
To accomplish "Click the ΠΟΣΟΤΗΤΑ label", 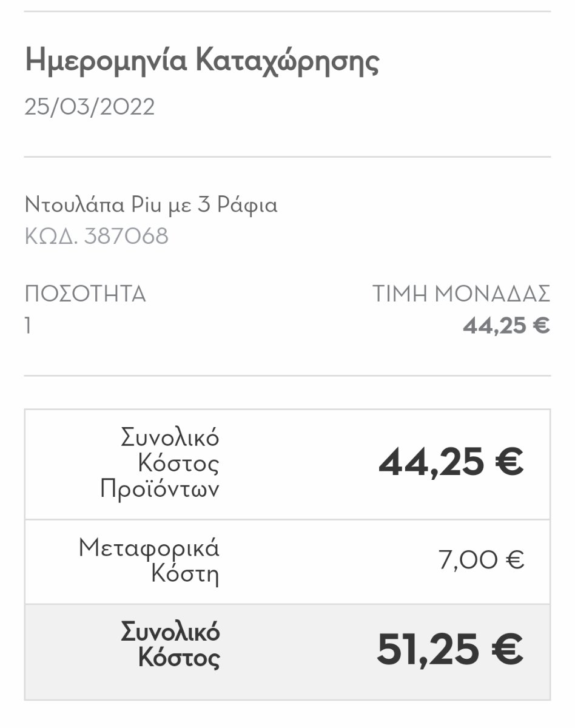I will click(x=86, y=294).
